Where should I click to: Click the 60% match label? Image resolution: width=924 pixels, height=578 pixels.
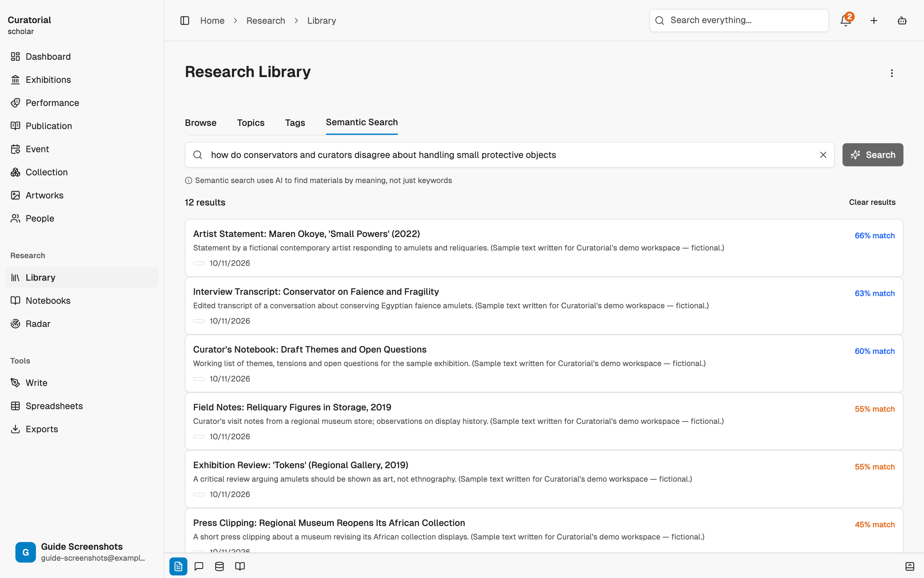coord(874,351)
